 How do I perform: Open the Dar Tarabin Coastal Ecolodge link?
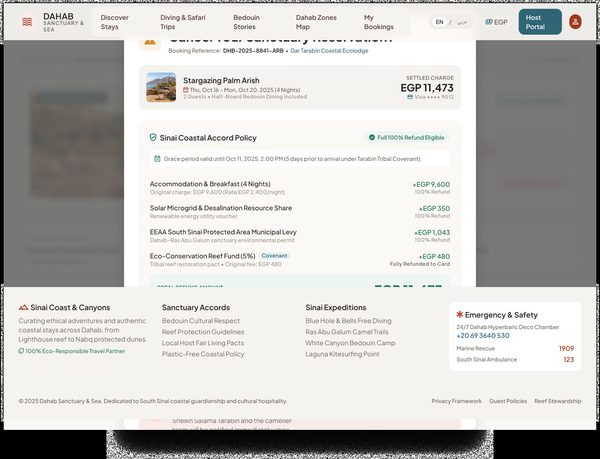click(x=329, y=50)
